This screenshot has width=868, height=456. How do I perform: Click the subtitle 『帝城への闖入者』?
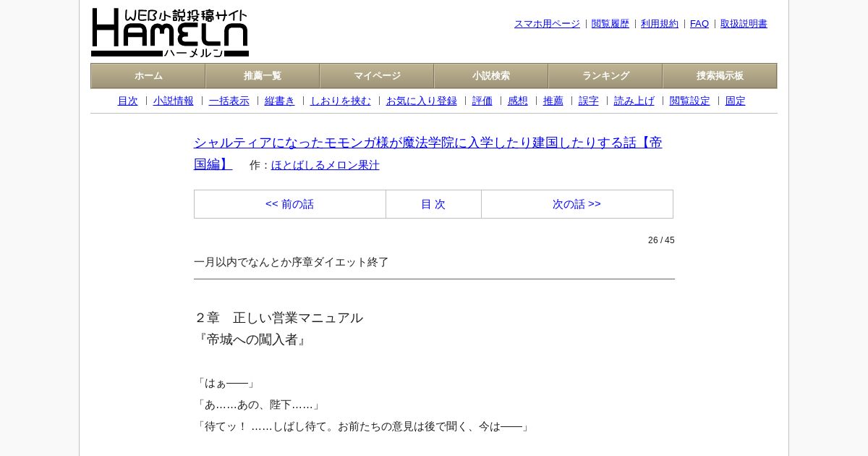(x=251, y=339)
